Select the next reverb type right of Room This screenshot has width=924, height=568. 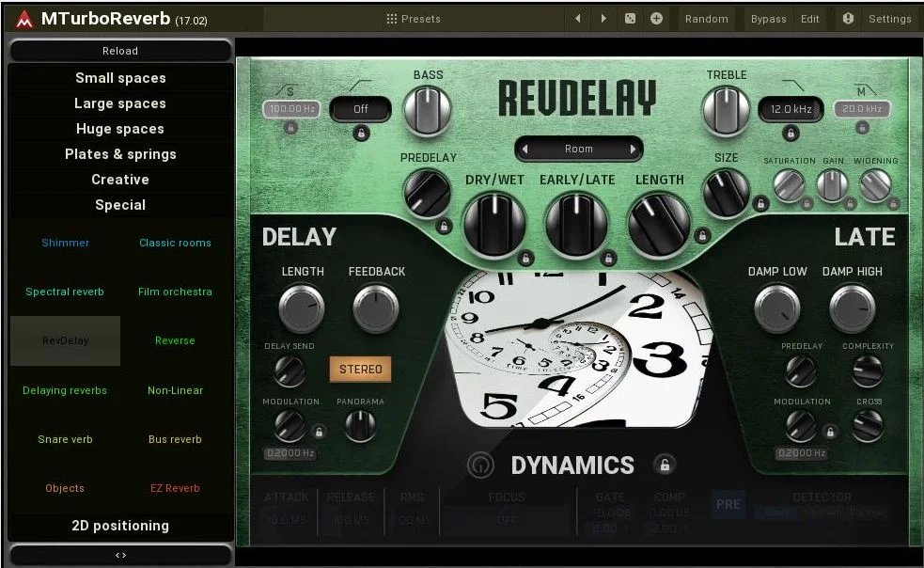(x=633, y=150)
